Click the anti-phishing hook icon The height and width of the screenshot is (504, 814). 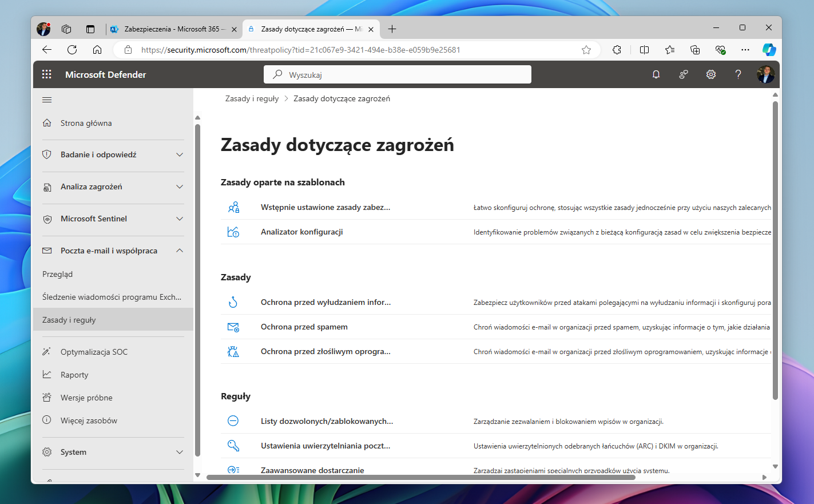tap(233, 302)
